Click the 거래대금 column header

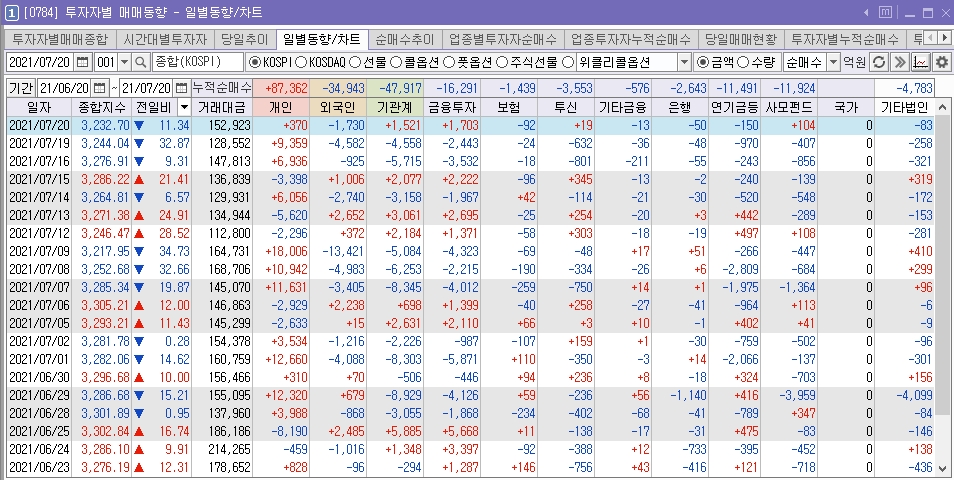pos(221,108)
